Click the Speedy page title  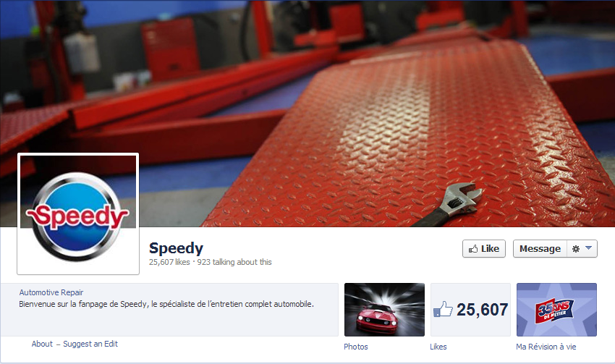[176, 248]
